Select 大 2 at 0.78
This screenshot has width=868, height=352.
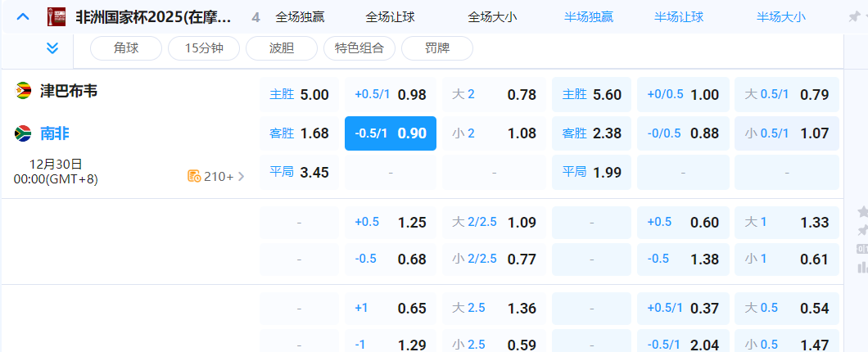[494, 95]
